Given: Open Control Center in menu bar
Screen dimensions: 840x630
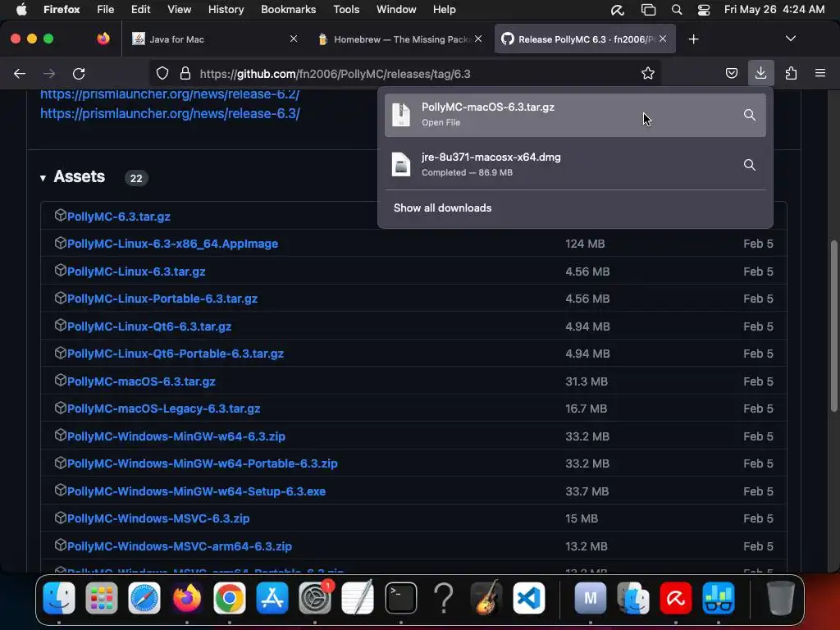Looking at the screenshot, I should pyautogui.click(x=703, y=10).
